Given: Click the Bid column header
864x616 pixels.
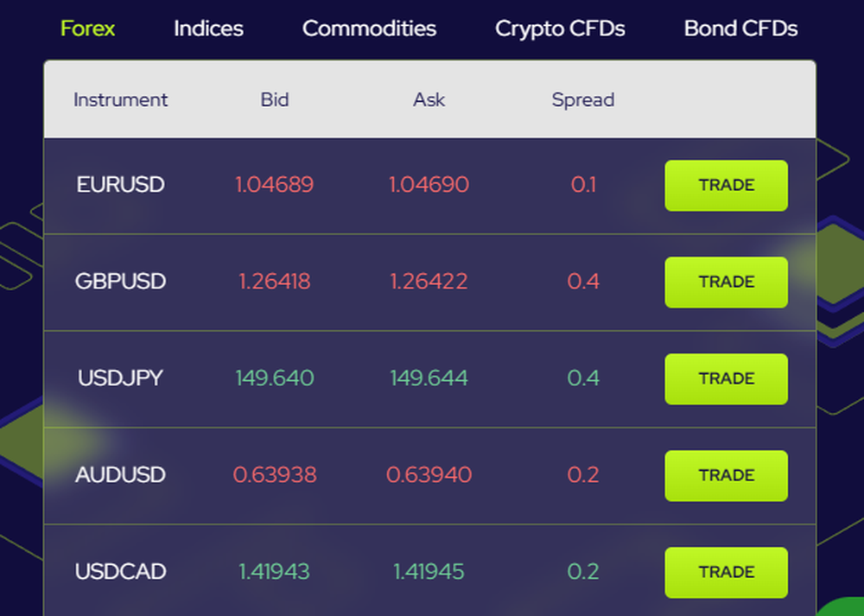Looking at the screenshot, I should pyautogui.click(x=275, y=99).
